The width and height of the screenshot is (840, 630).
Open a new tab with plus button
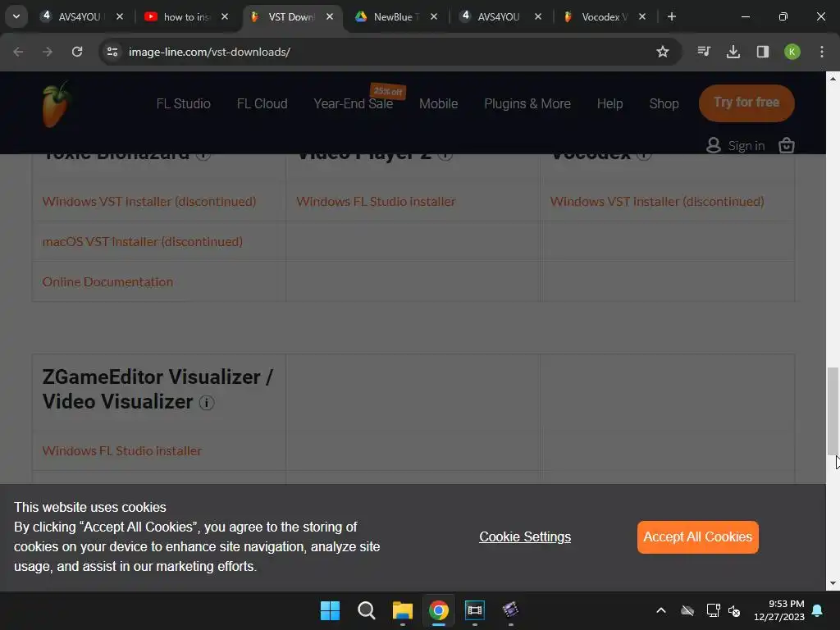coord(671,16)
